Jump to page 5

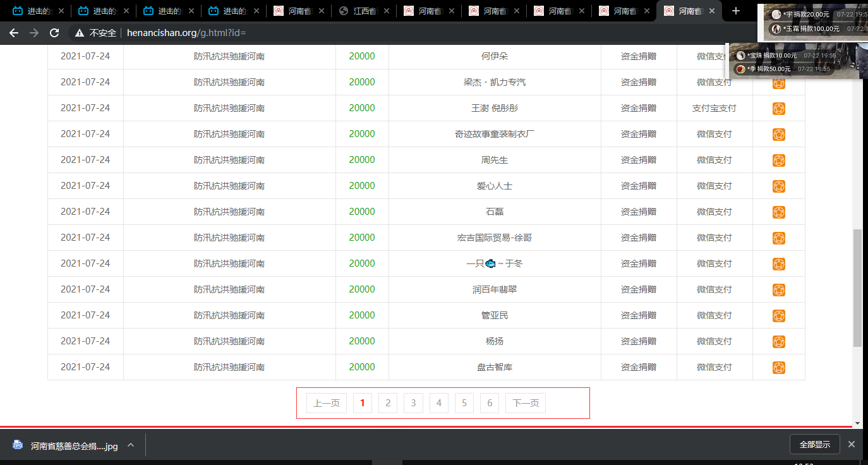(x=464, y=403)
